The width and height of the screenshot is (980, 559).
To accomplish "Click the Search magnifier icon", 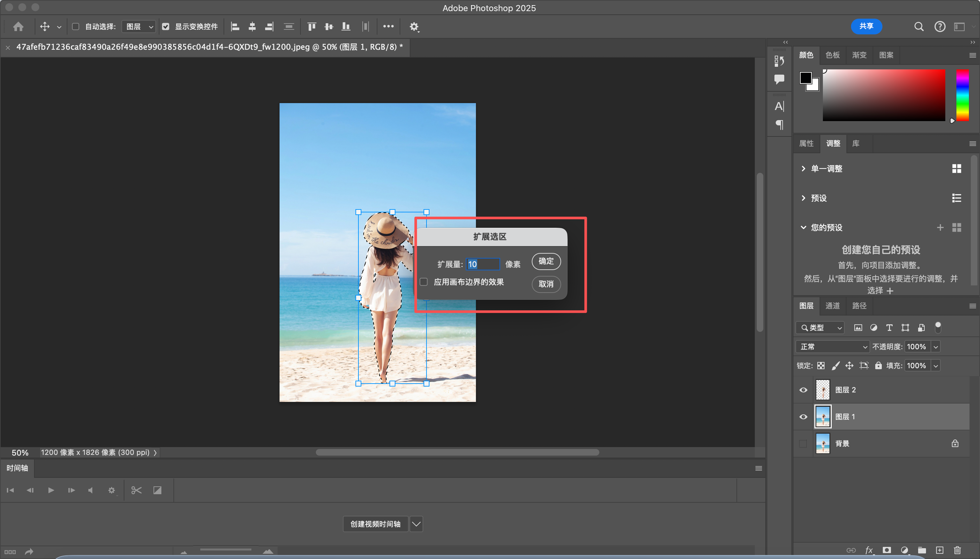I will pyautogui.click(x=918, y=27).
